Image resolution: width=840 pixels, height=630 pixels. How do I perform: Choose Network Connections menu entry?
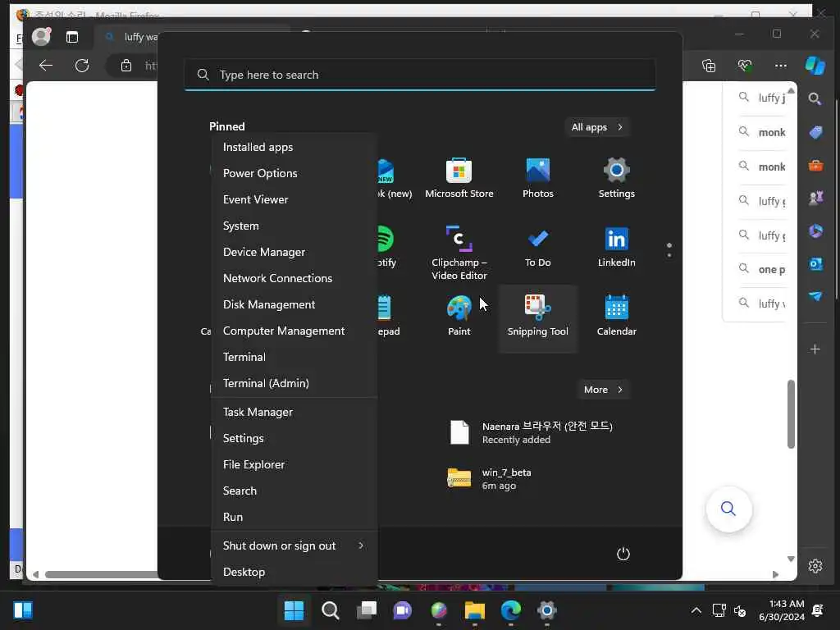point(294,278)
